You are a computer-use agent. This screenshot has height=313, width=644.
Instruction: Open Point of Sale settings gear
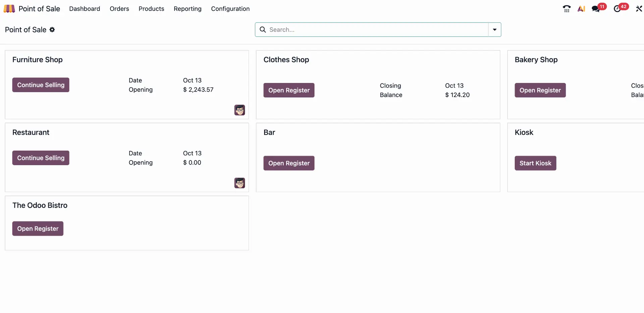coord(52,30)
